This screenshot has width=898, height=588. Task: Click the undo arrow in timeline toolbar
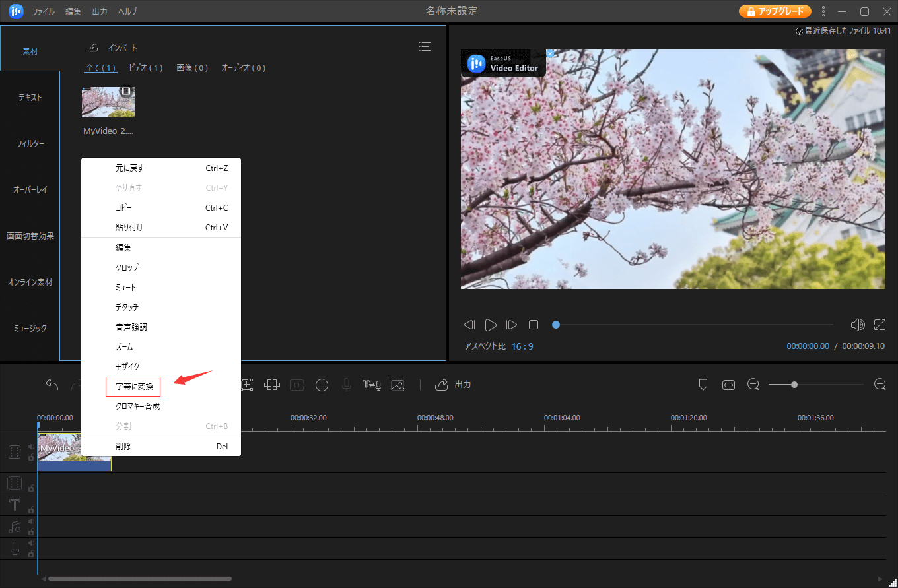pos(52,385)
